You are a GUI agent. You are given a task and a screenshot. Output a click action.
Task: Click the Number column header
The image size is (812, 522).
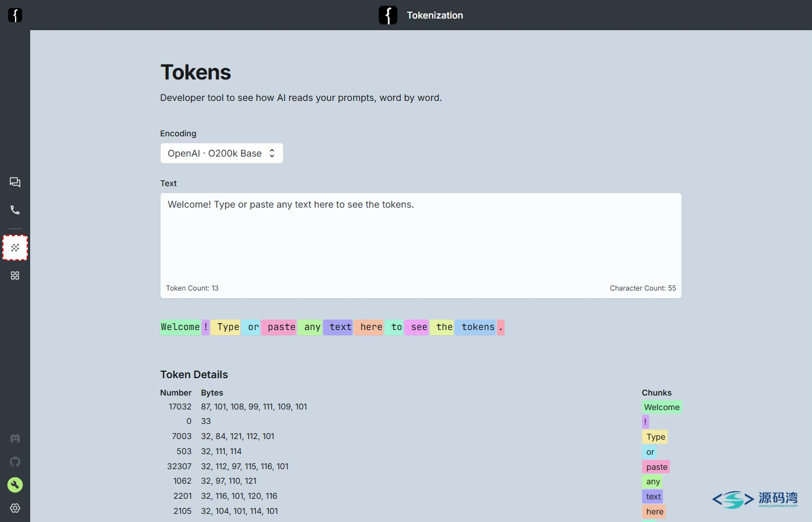(x=176, y=393)
